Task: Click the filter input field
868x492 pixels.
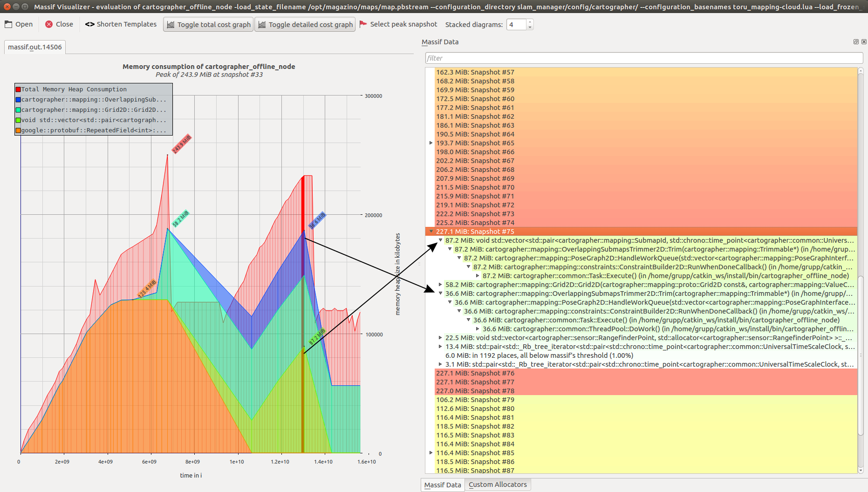Action: (643, 58)
